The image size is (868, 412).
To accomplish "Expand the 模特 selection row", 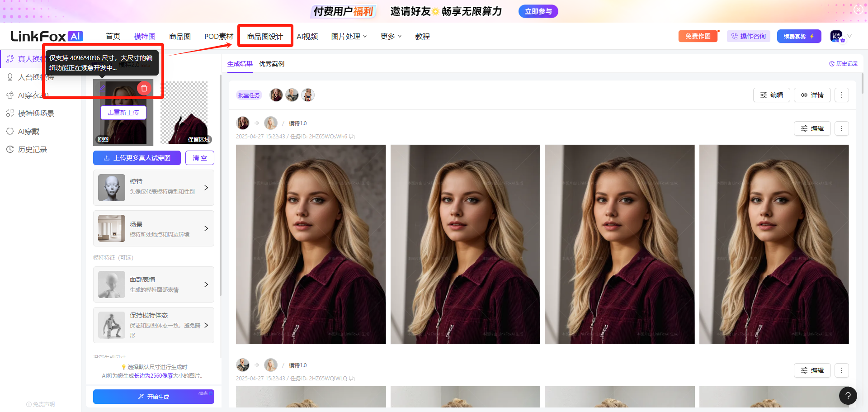I will (x=154, y=188).
